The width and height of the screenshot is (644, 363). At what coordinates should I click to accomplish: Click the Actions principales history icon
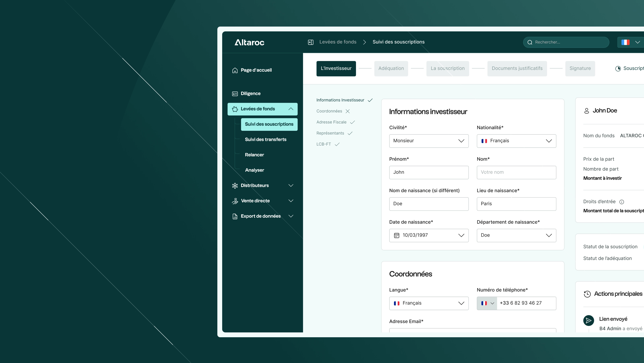pos(587,294)
